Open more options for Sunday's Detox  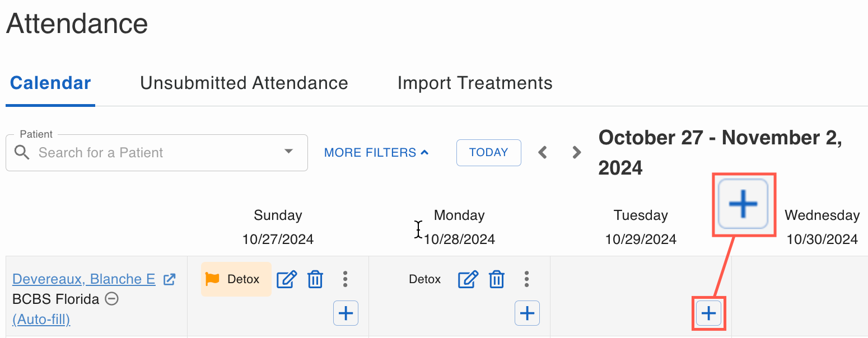pyautogui.click(x=345, y=279)
